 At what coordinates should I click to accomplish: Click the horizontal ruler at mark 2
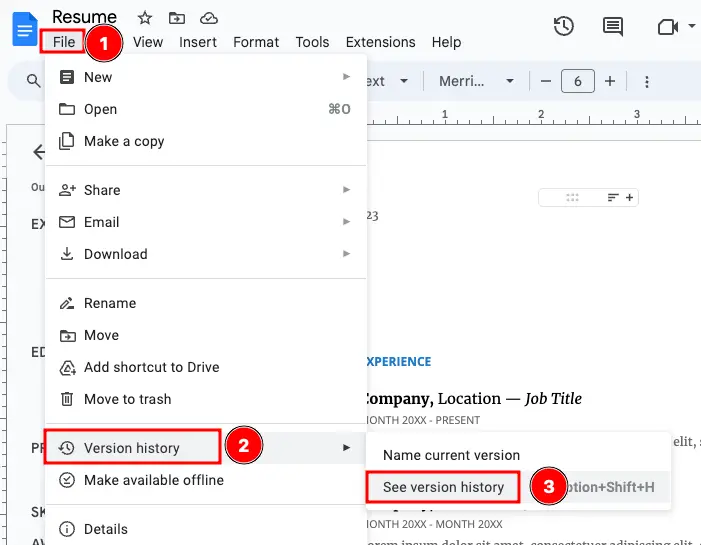coord(541,114)
